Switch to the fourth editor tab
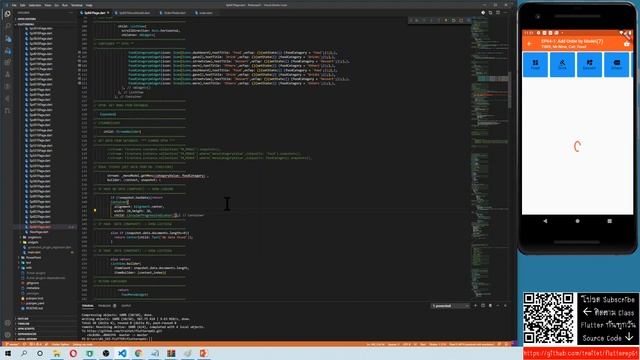The image size is (640, 360). coord(204,13)
